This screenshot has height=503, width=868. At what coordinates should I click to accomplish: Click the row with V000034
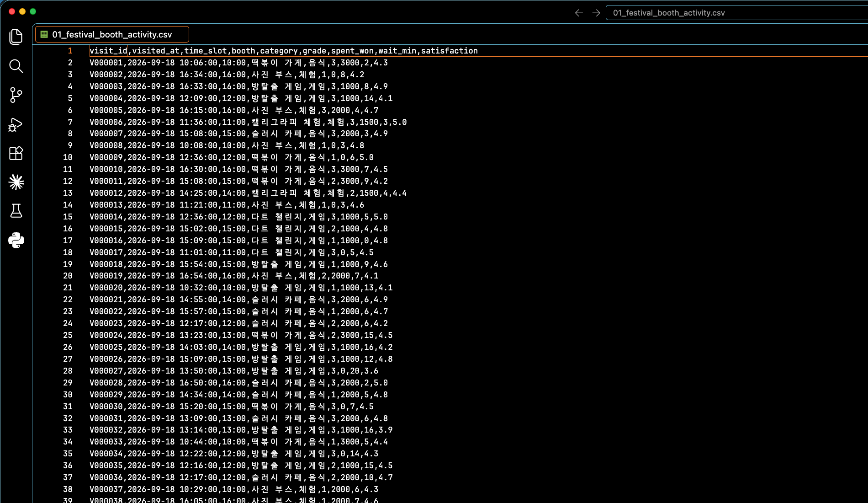click(234, 454)
